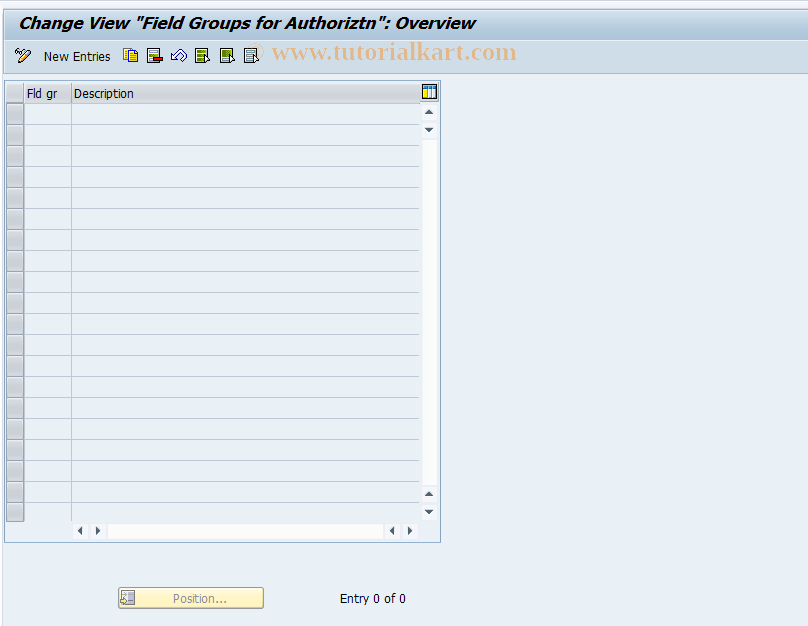Open table column configuration icon
Viewport: 808px width, 626px height.
[x=429, y=92]
